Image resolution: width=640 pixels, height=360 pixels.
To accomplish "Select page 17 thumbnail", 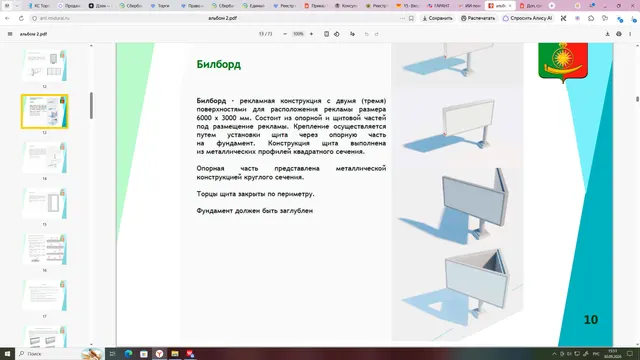I will (44, 295).
